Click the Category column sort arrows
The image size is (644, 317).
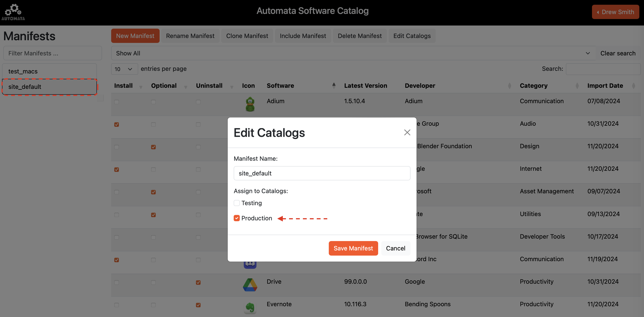pyautogui.click(x=577, y=86)
